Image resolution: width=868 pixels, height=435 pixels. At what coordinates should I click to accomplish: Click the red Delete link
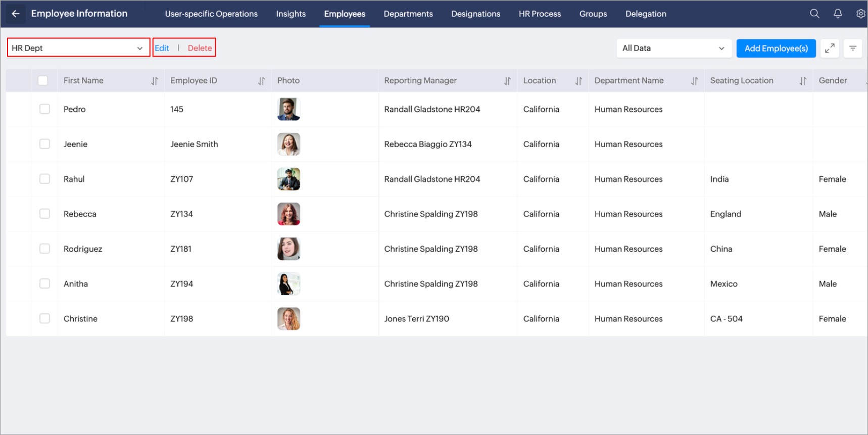pyautogui.click(x=200, y=48)
